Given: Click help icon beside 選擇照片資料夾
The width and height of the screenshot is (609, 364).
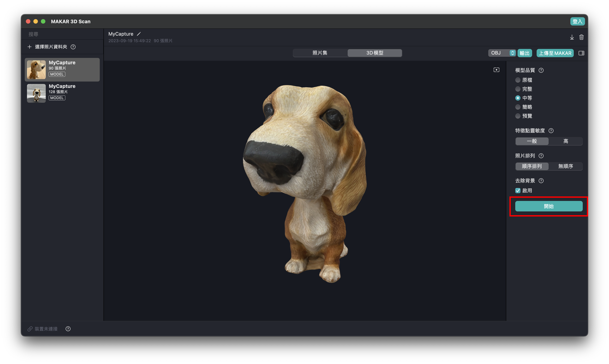Looking at the screenshot, I should [73, 47].
